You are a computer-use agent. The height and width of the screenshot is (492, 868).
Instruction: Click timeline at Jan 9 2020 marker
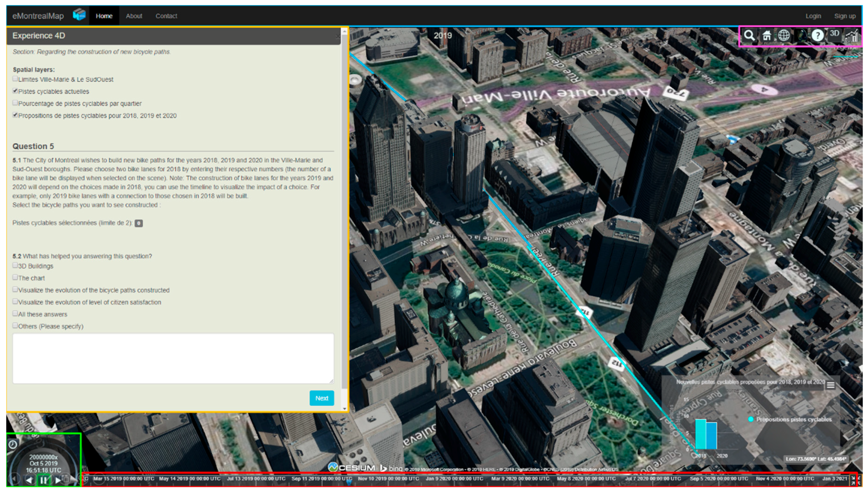pyautogui.click(x=454, y=479)
